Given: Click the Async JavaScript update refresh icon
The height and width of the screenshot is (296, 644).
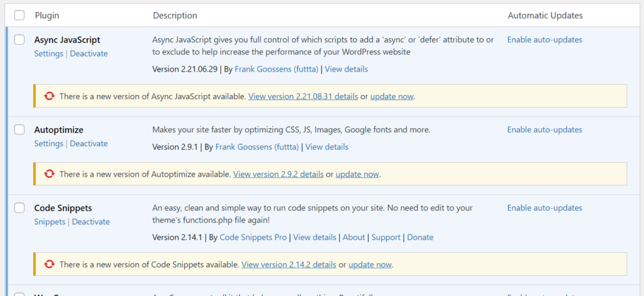Looking at the screenshot, I should 49,96.
